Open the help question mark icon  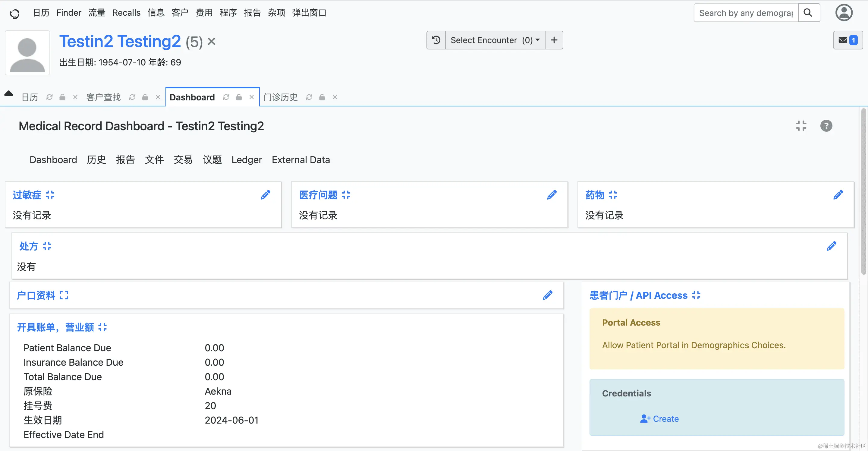(826, 126)
